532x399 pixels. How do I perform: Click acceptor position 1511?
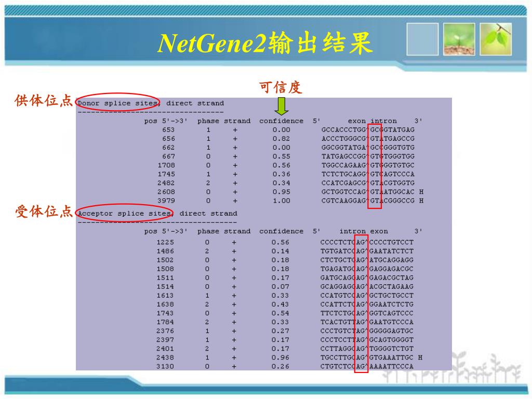[x=165, y=277]
